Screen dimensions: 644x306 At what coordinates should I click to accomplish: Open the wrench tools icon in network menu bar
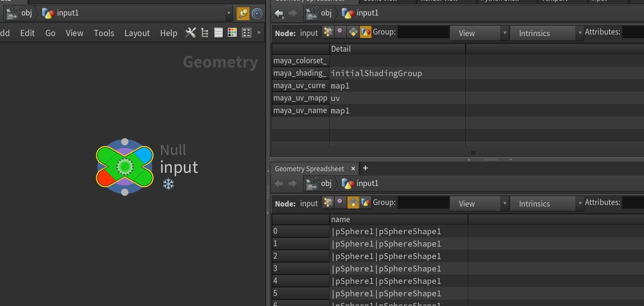coord(190,33)
